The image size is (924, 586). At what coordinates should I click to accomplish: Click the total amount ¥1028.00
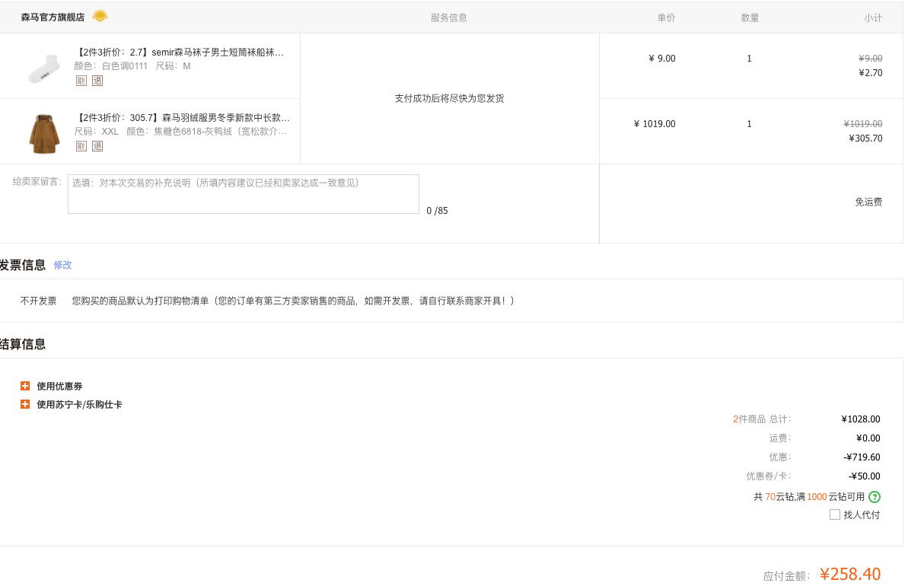[x=861, y=419]
